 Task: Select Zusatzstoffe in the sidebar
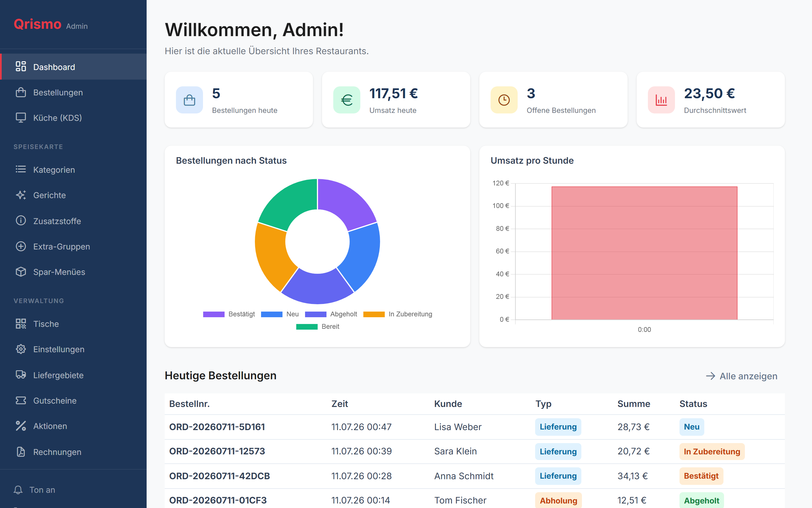73,221
